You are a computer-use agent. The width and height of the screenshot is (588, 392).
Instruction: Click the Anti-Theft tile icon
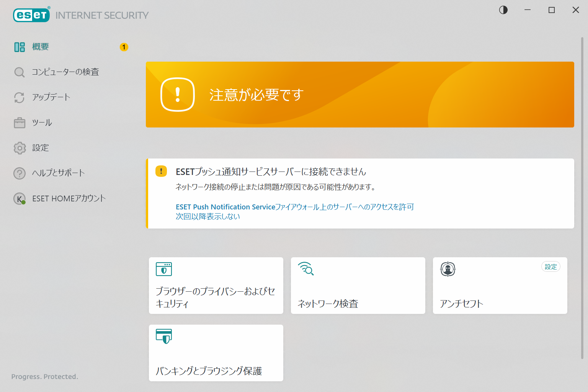(x=448, y=269)
